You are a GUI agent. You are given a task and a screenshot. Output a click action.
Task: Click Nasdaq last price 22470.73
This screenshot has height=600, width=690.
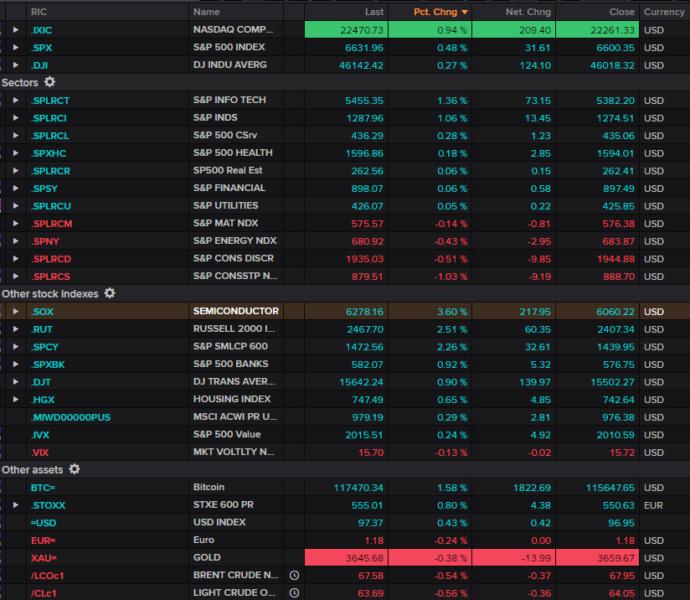362,30
